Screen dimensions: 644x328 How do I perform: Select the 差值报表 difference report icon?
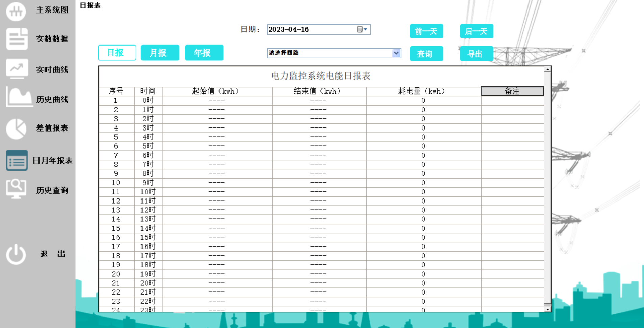[16, 128]
